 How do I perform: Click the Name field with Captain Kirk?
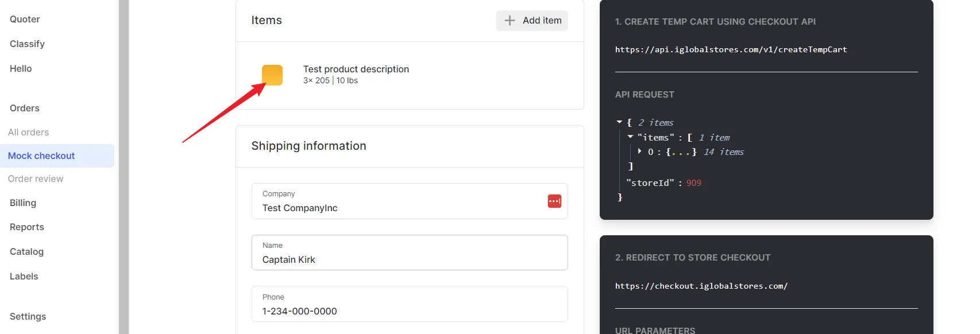tap(410, 253)
